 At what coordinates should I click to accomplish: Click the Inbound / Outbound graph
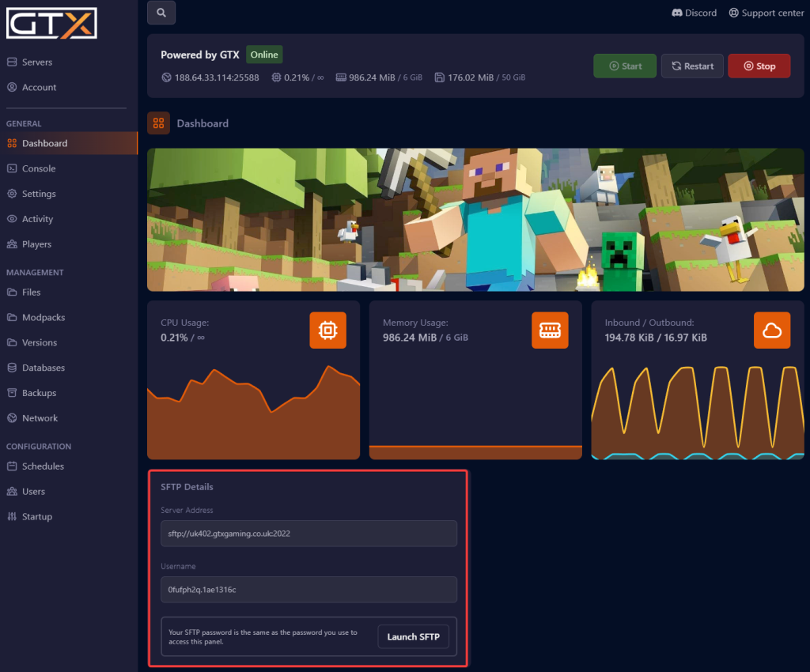click(698, 411)
